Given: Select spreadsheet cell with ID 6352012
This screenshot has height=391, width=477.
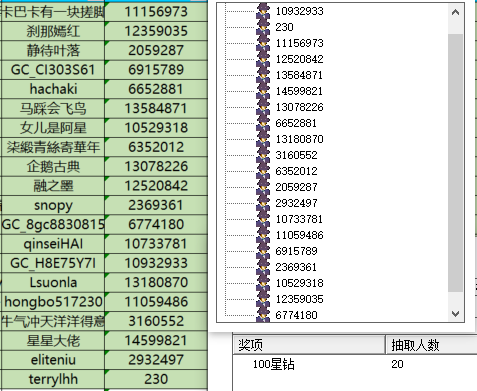Looking at the screenshot, I should 156,147.
